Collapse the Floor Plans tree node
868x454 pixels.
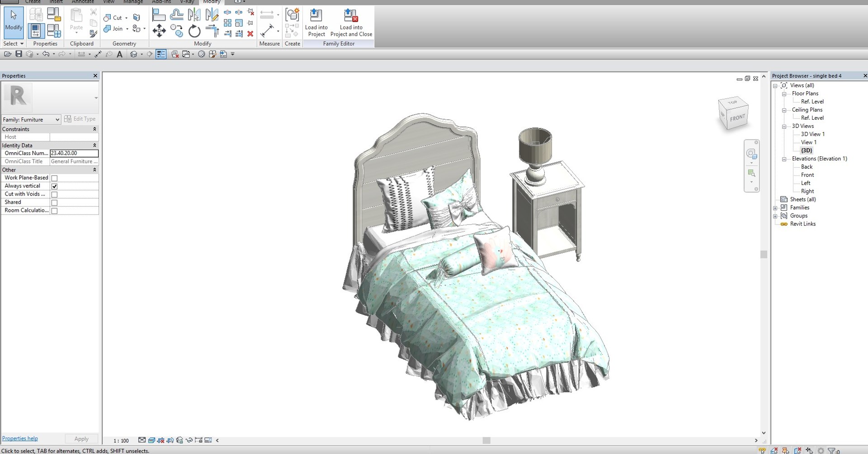click(x=784, y=94)
